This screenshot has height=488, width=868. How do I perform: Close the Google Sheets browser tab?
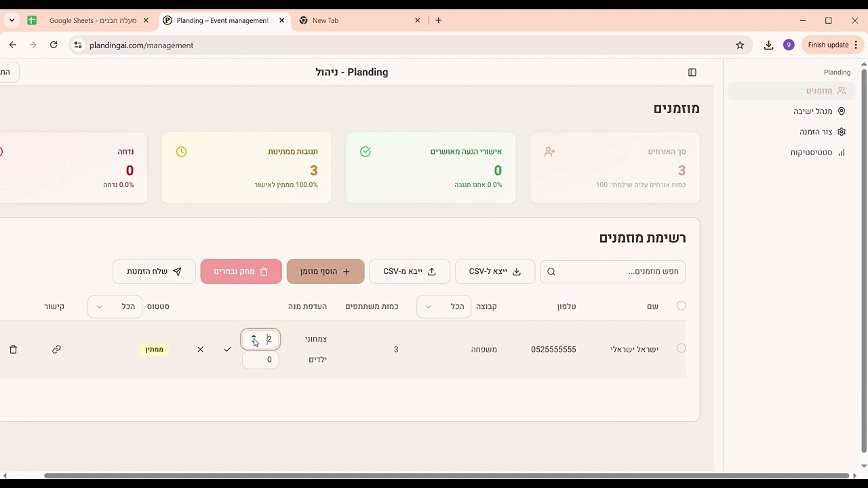point(146,20)
